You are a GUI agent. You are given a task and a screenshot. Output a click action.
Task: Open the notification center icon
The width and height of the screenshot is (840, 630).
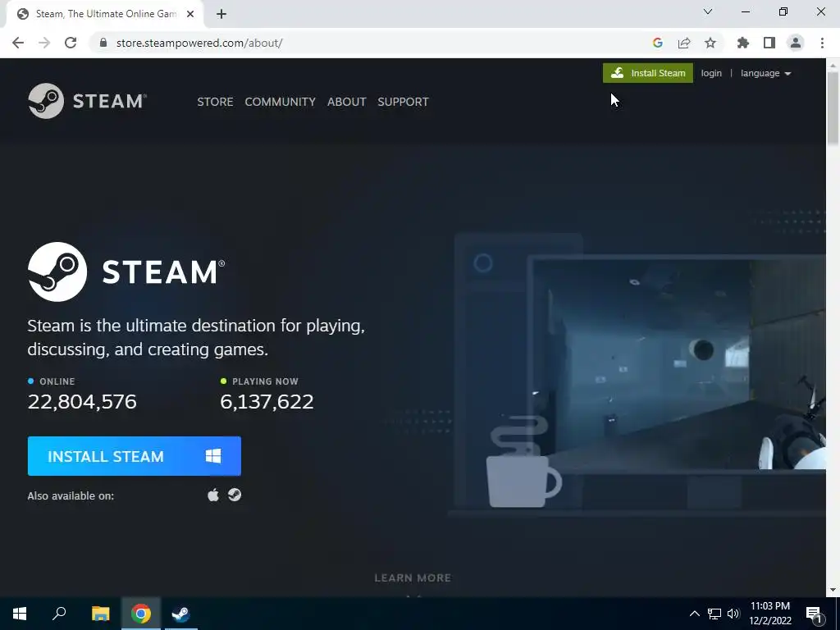pos(814,614)
